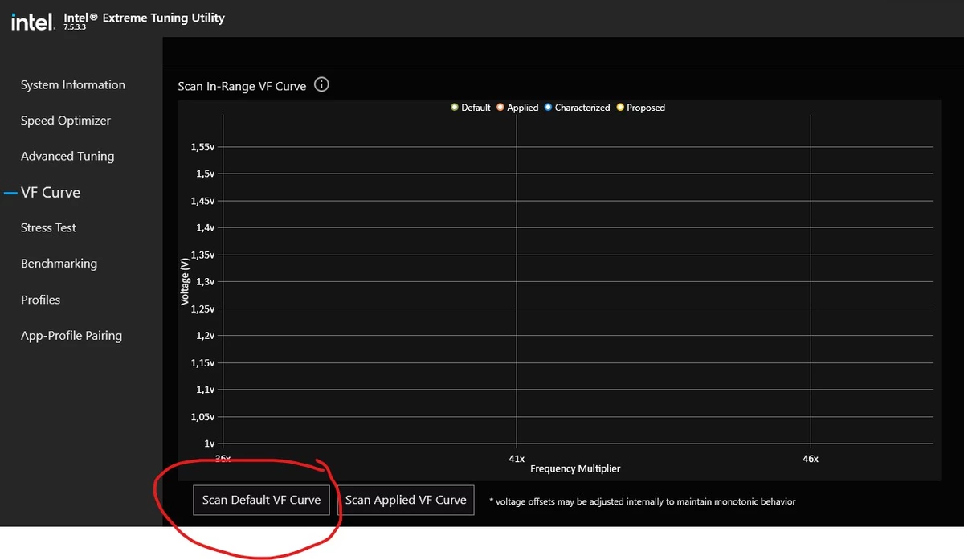The width and height of the screenshot is (964, 560).
Task: Click the 1v voltage axis label
Action: click(x=210, y=444)
